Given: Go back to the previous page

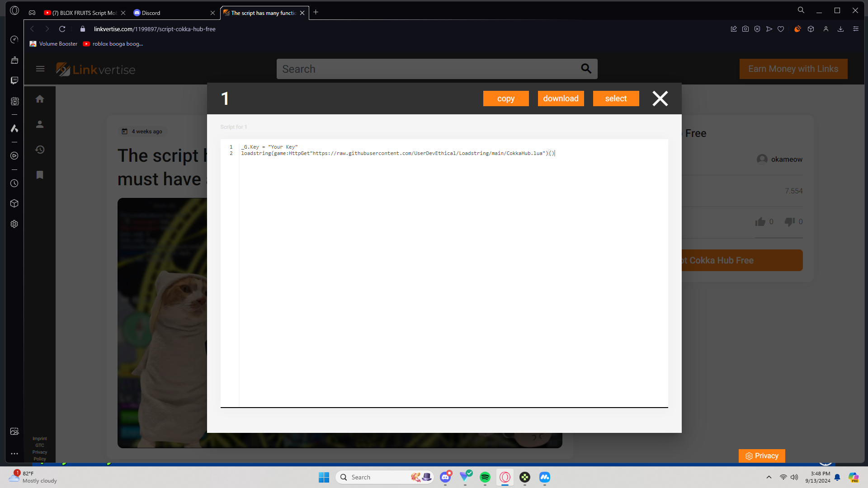Looking at the screenshot, I should coord(32,29).
